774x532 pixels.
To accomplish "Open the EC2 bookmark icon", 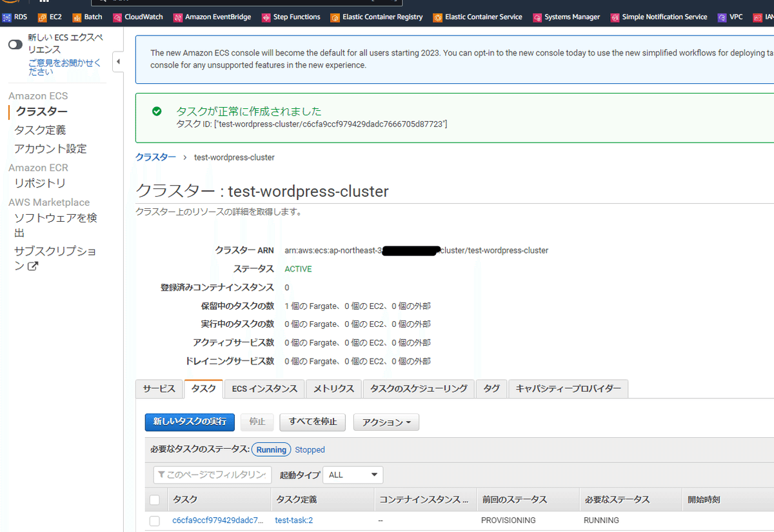I will click(42, 17).
